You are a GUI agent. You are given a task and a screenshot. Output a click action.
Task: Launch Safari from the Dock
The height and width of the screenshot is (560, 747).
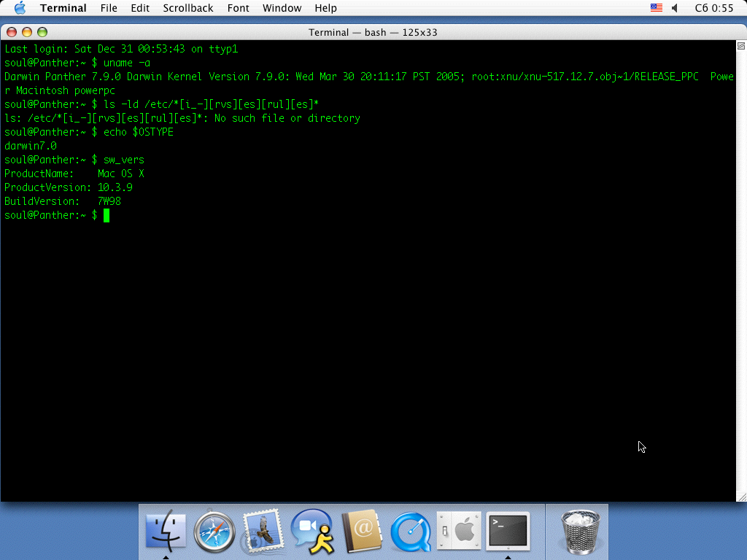tap(214, 532)
